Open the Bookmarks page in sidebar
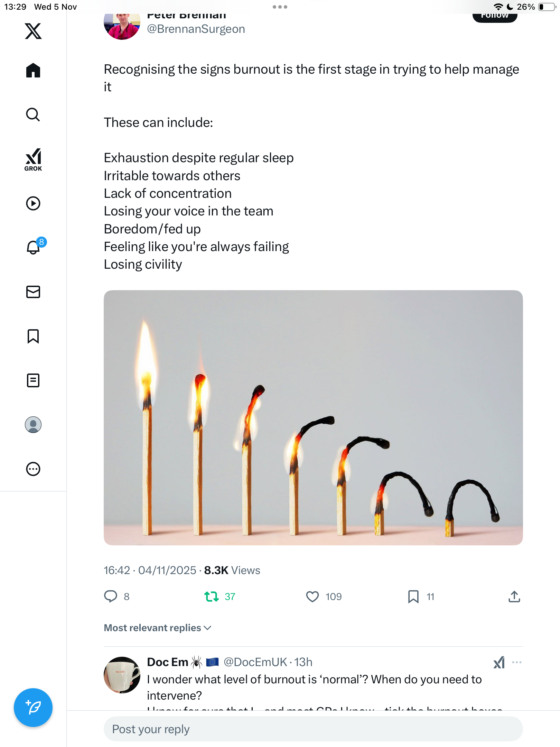Image resolution: width=560 pixels, height=747 pixels. pyautogui.click(x=33, y=336)
